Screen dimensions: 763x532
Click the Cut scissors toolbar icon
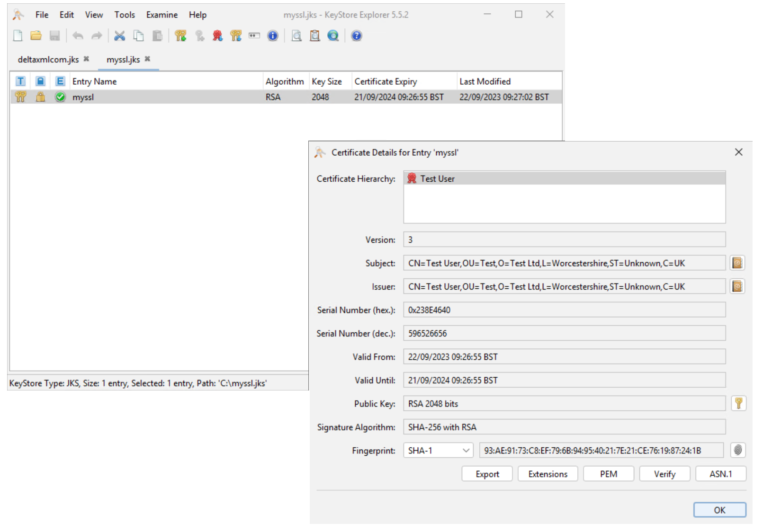119,35
